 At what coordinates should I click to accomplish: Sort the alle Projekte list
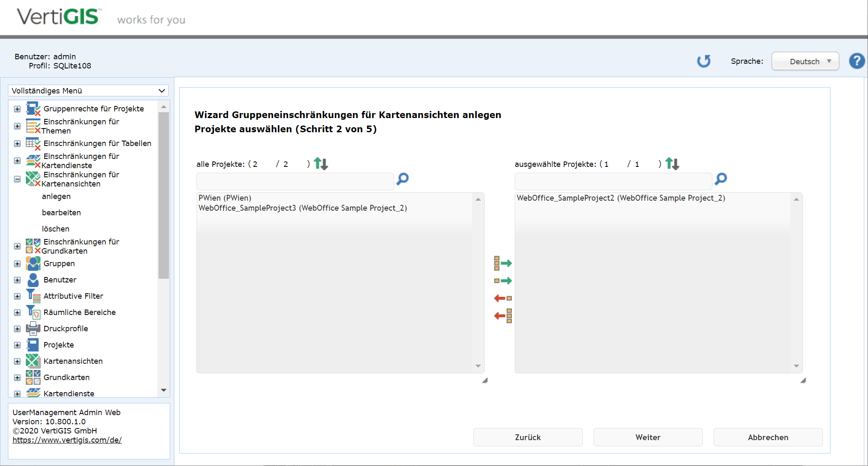click(x=321, y=164)
